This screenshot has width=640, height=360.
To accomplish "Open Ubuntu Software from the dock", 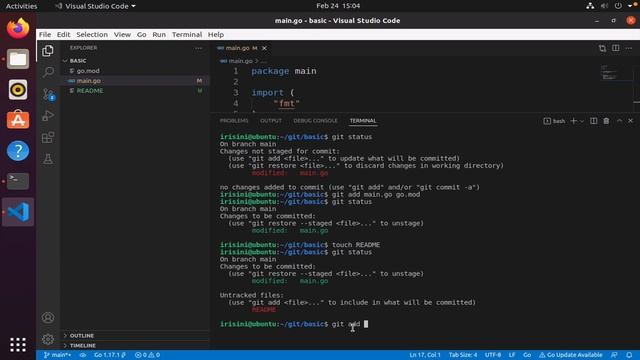I will coord(18,120).
